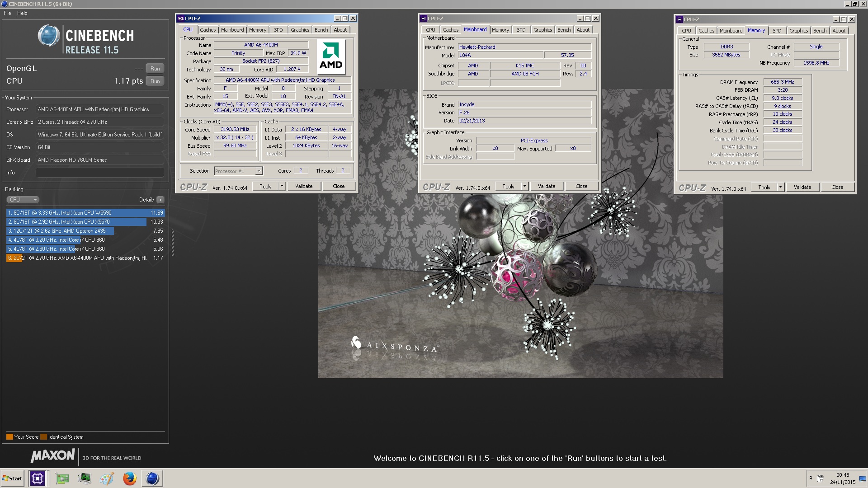Show hidden system tray icons
Image resolution: width=868 pixels, height=488 pixels.
point(810,479)
